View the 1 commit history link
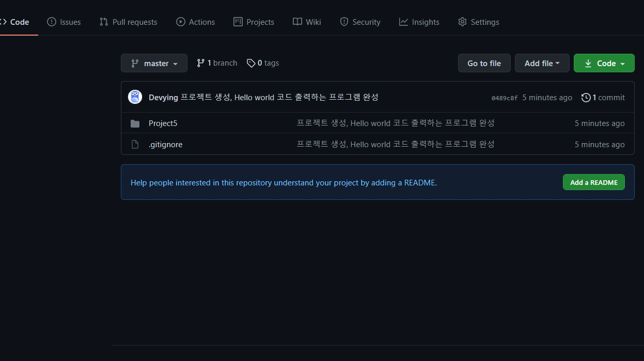 click(x=603, y=98)
